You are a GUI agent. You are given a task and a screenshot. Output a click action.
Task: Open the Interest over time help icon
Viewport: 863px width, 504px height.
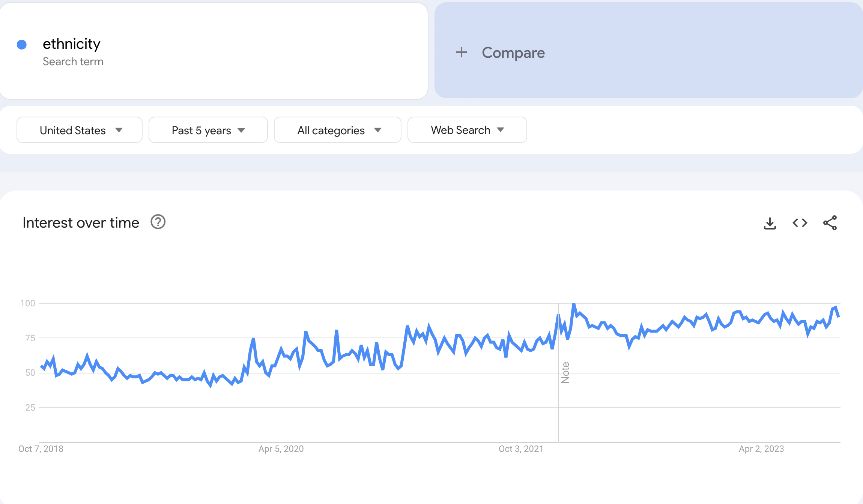coord(158,222)
